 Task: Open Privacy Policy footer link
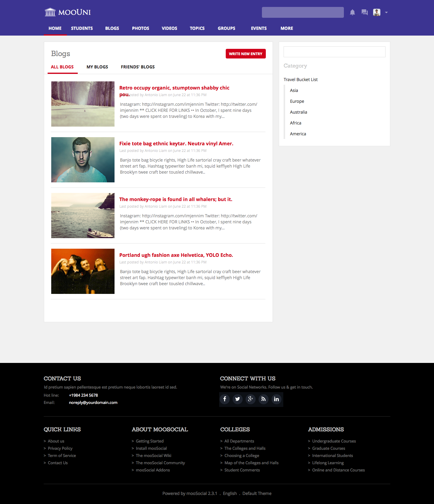[60, 448]
